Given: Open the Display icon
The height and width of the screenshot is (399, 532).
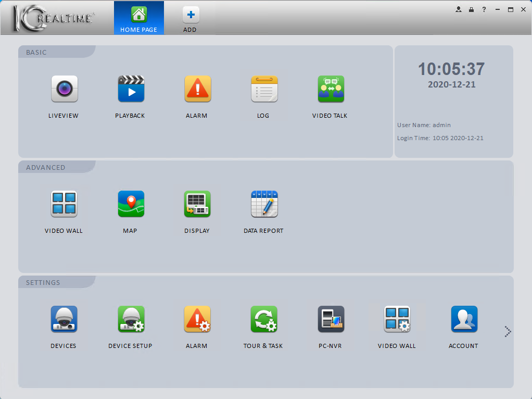Looking at the screenshot, I should click(x=197, y=204).
